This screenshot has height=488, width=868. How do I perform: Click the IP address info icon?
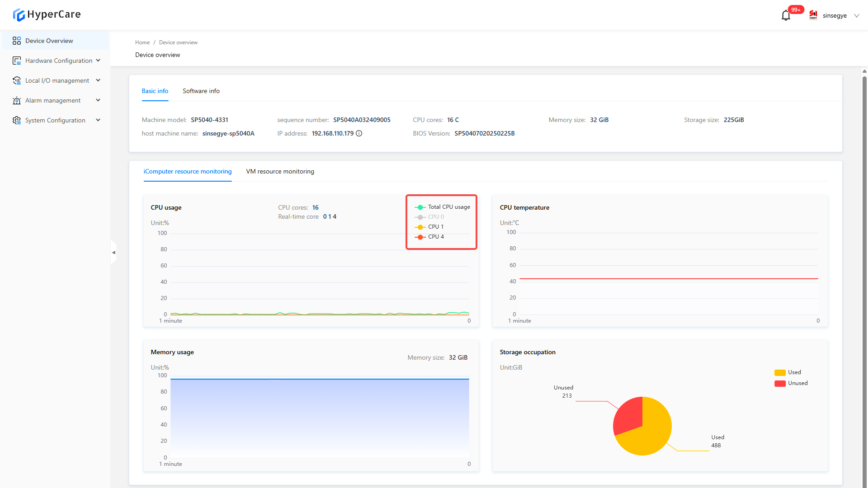pyautogui.click(x=359, y=133)
